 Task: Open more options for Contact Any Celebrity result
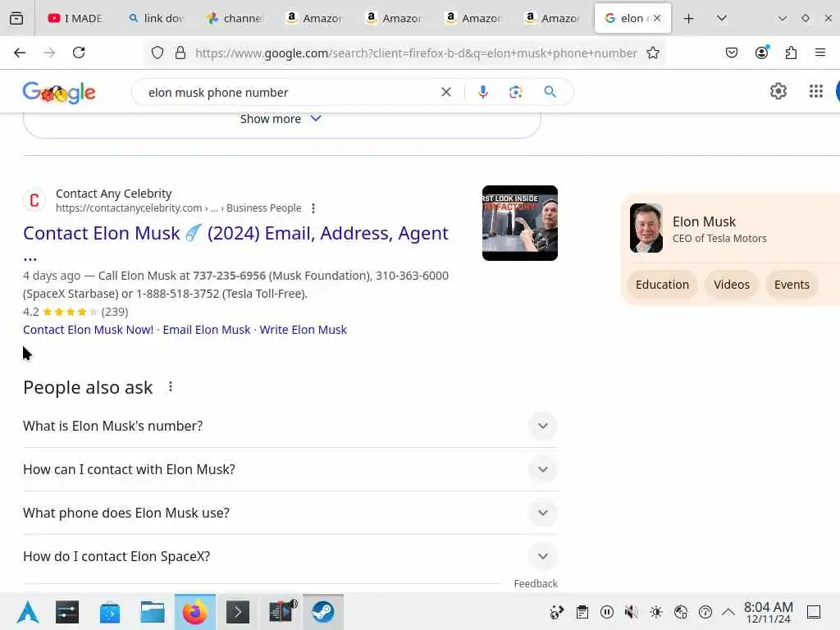pos(313,208)
